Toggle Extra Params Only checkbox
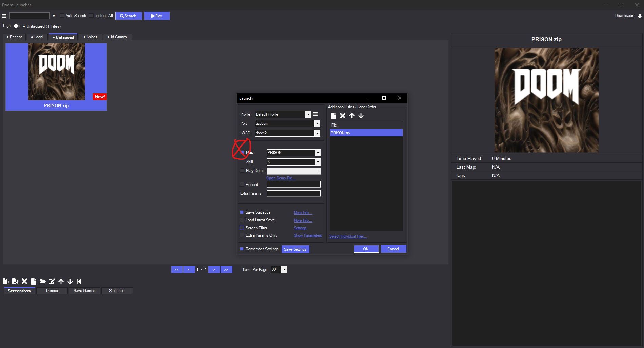 point(242,235)
